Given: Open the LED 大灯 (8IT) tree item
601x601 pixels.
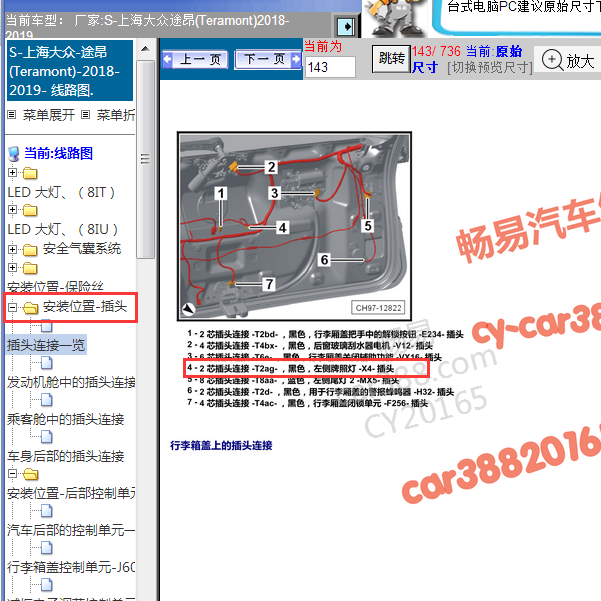Looking at the screenshot, I should (61, 192).
